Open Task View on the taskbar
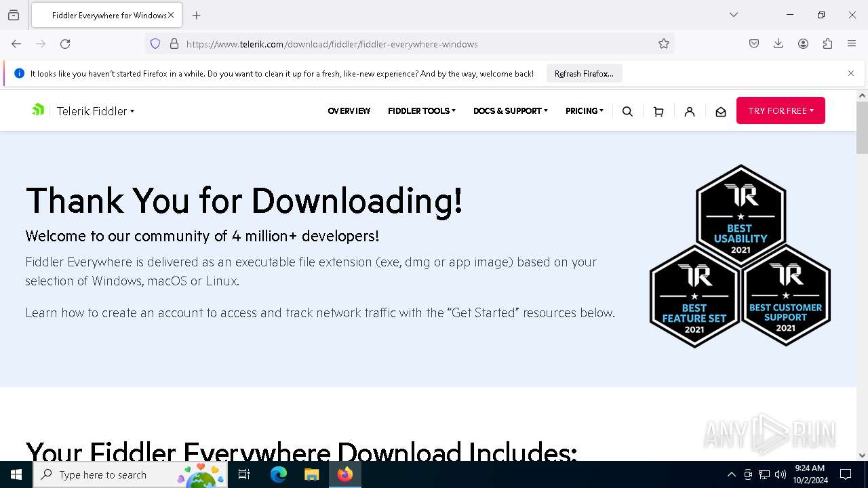 tap(244, 474)
